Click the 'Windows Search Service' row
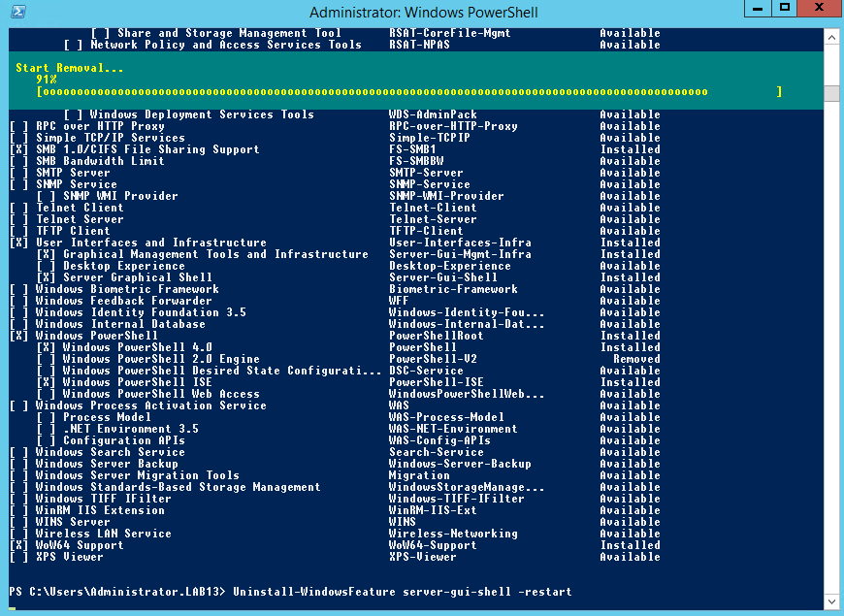 (335, 452)
